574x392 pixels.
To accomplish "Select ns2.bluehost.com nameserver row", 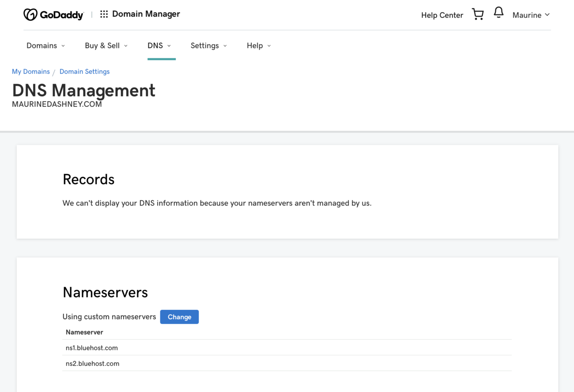I will (287, 364).
